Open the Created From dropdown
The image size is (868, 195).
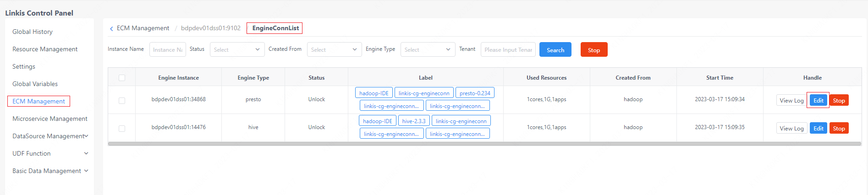coord(334,49)
